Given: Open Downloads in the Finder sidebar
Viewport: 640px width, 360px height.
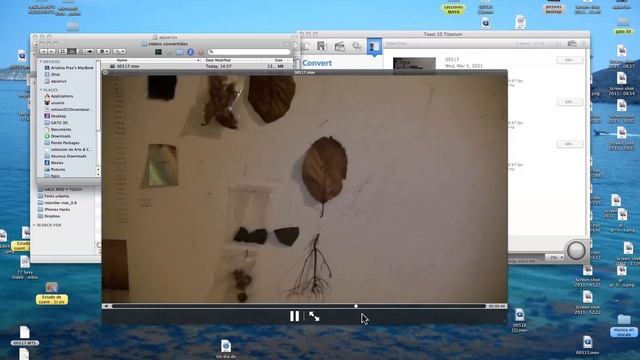Looking at the screenshot, I should [57, 136].
